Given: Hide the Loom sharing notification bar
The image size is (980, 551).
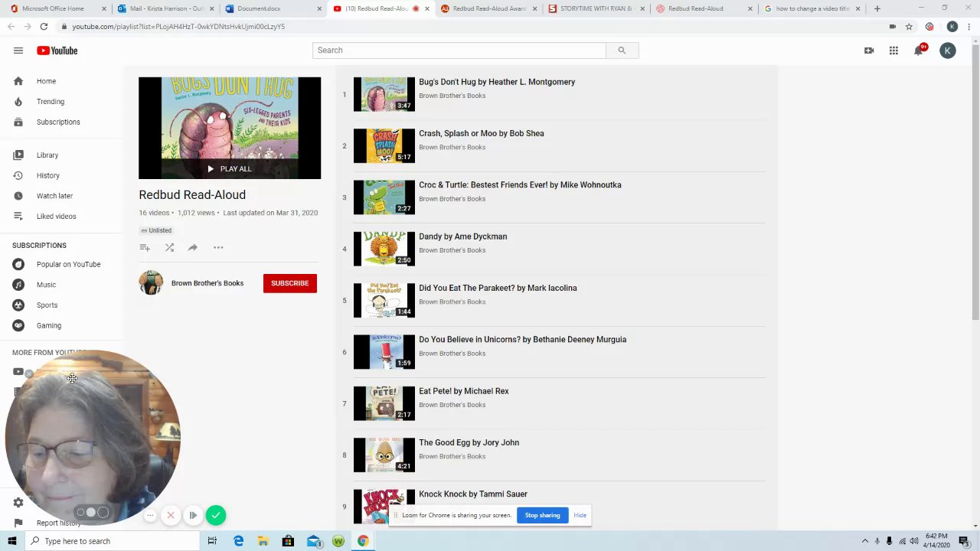Looking at the screenshot, I should click(580, 515).
